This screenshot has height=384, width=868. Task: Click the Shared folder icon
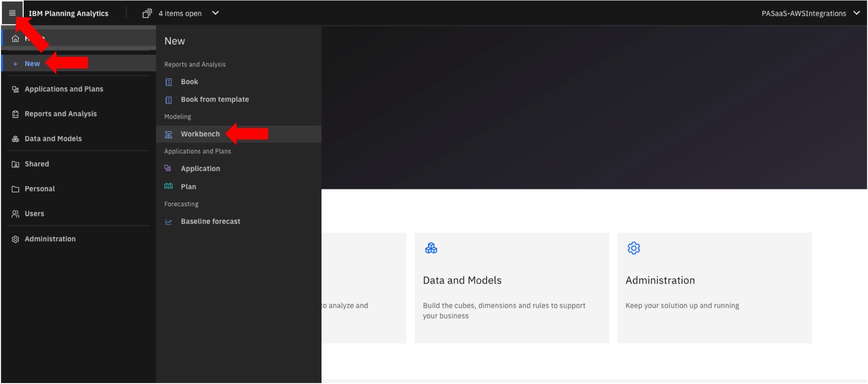[15, 164]
